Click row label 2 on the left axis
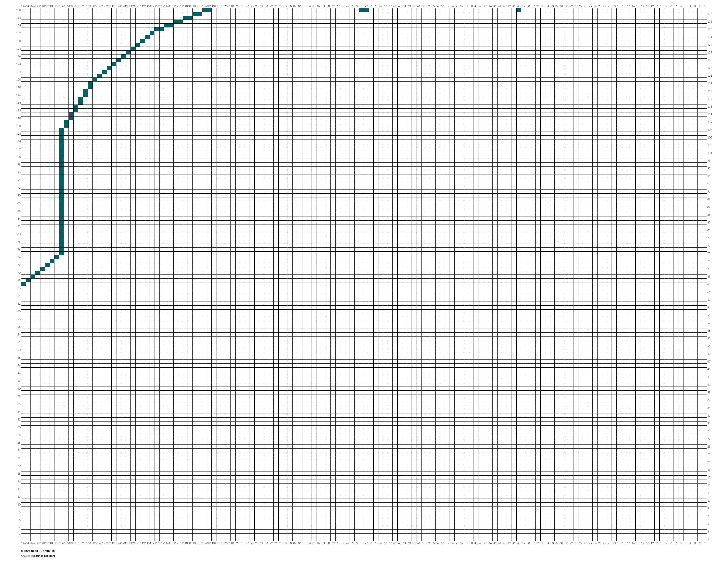 (20, 535)
